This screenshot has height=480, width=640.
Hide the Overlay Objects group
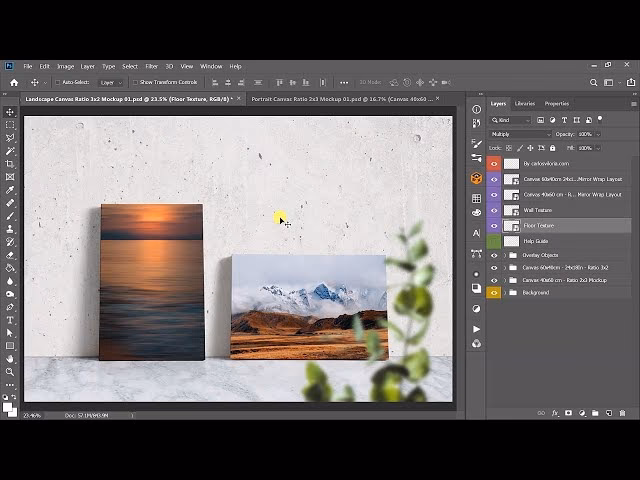click(x=494, y=256)
